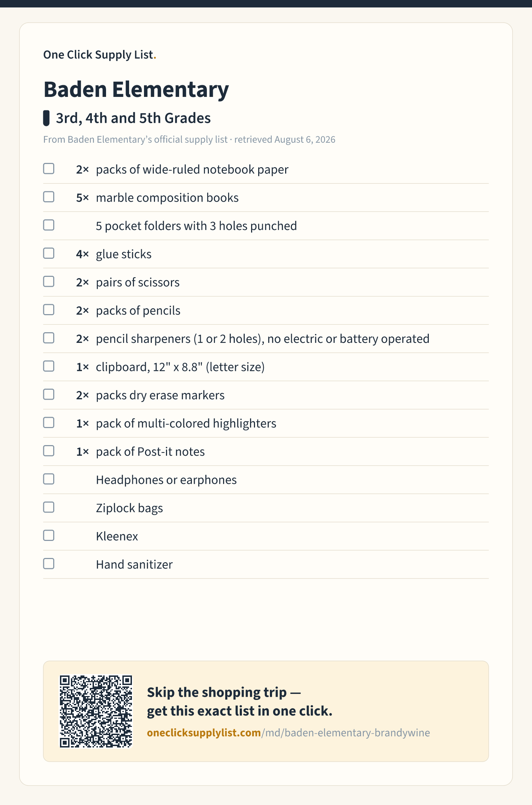This screenshot has width=532, height=805.
Task: Tick the Ziplock bags checkbox
Action: (x=49, y=507)
